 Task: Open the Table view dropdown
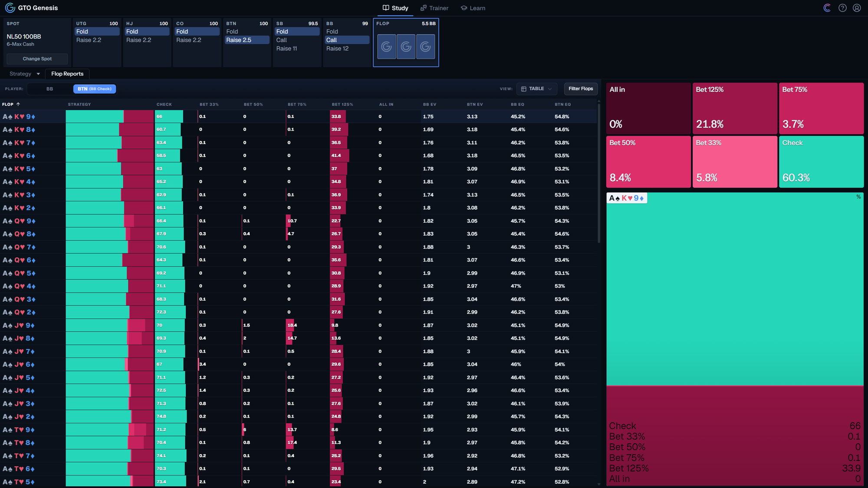coord(536,88)
